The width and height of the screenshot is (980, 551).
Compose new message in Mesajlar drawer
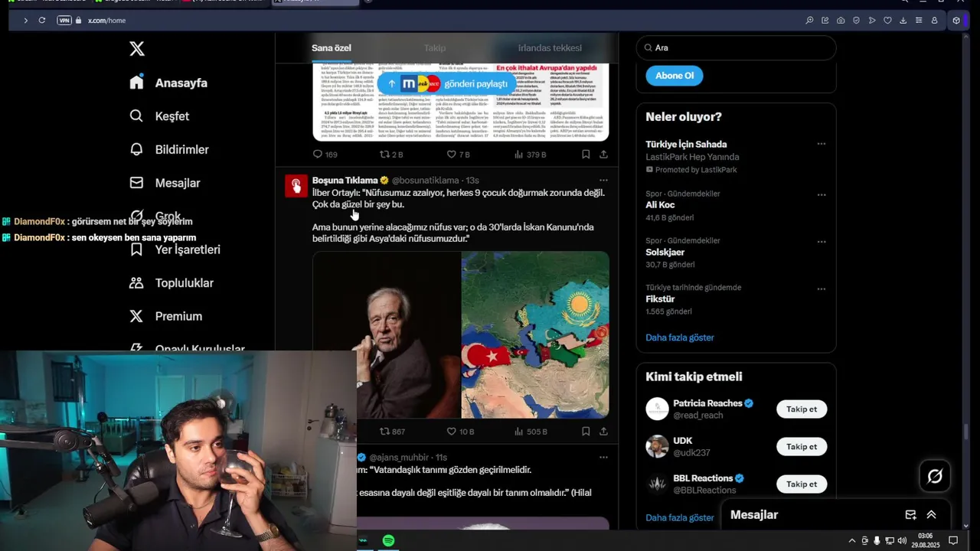coord(910,515)
